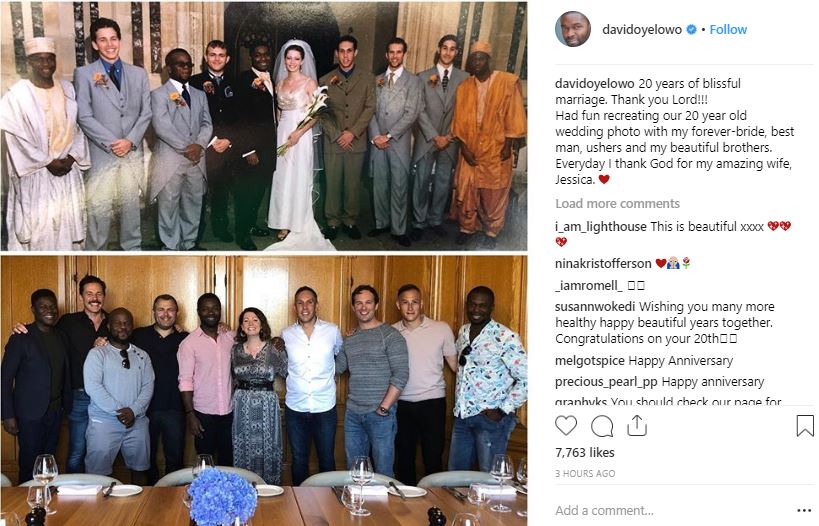
Task: Like the post with the heart icon
Action: coord(566,426)
